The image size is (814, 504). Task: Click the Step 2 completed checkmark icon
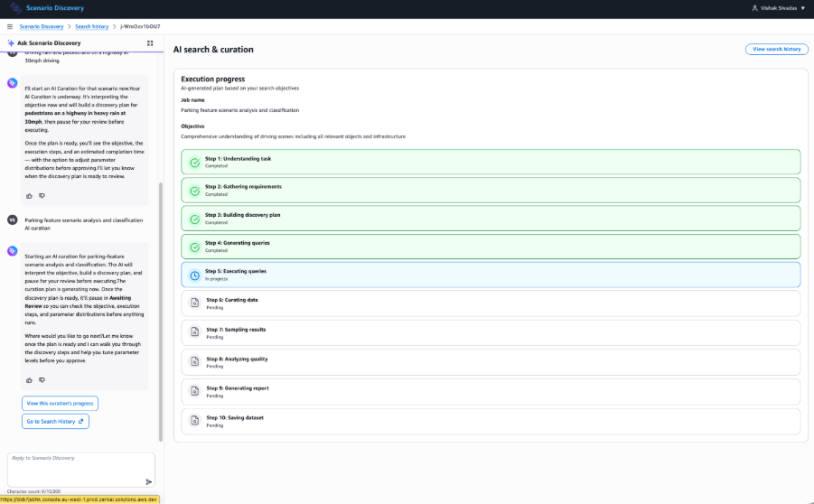(x=194, y=191)
